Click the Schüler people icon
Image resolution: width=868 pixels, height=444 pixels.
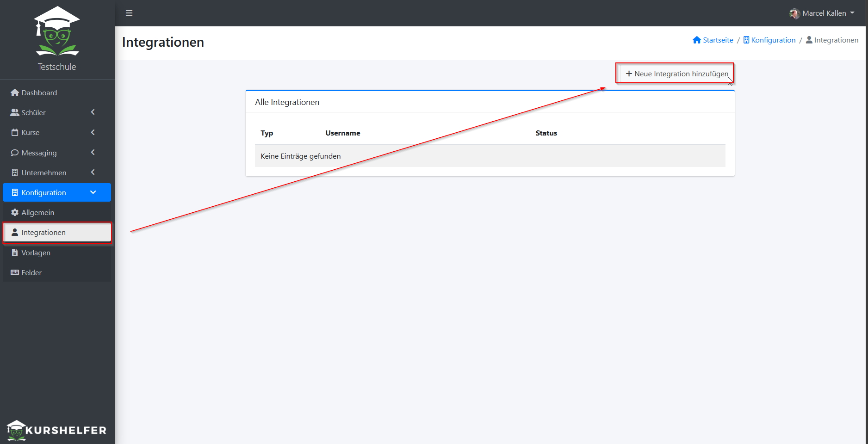coord(15,112)
